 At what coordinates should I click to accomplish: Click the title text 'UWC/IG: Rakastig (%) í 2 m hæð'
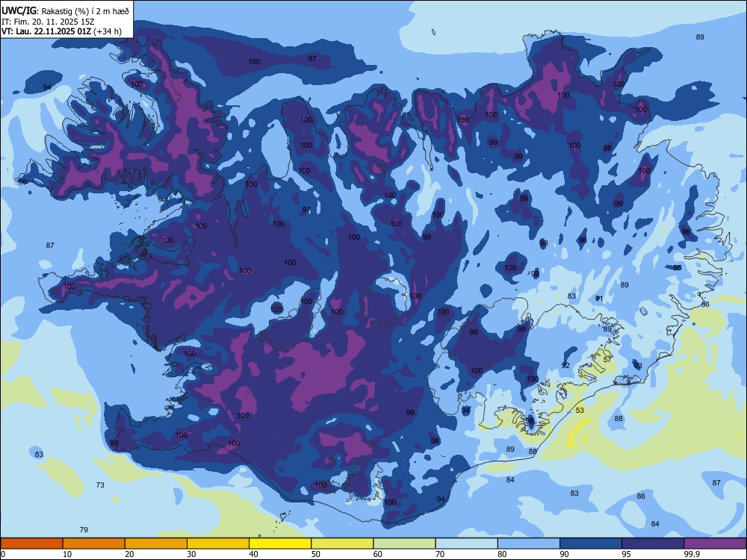click(65, 11)
